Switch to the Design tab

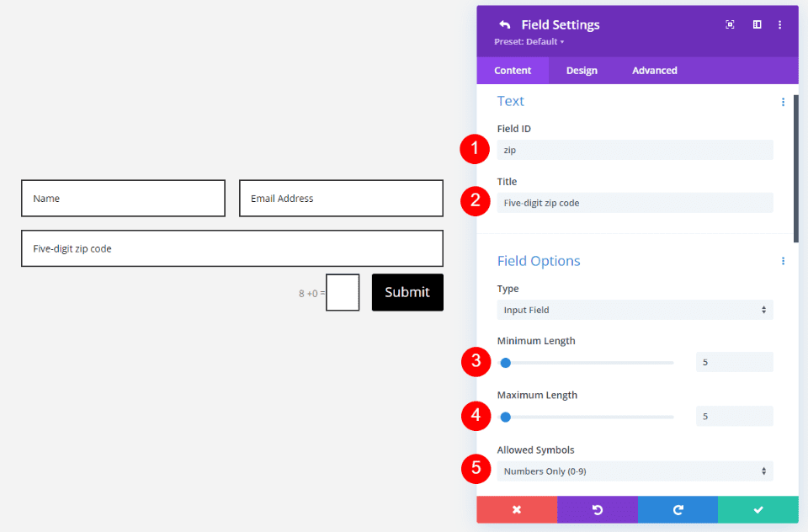click(x=581, y=70)
